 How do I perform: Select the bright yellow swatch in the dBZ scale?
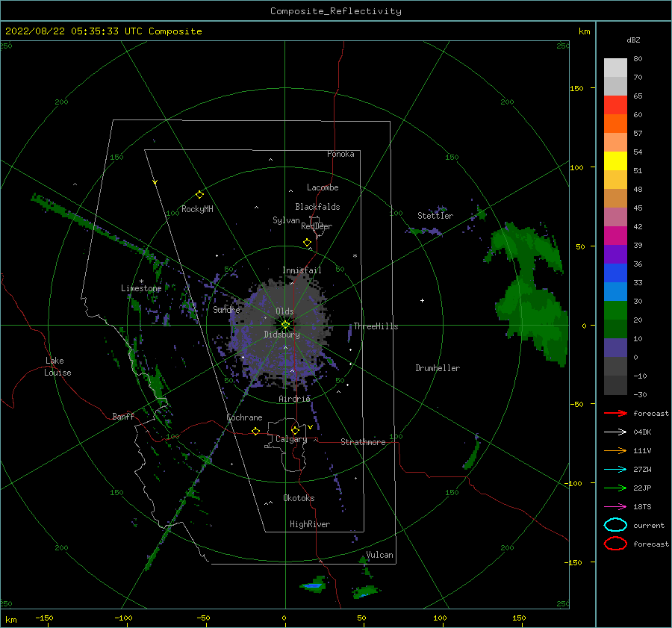point(615,161)
